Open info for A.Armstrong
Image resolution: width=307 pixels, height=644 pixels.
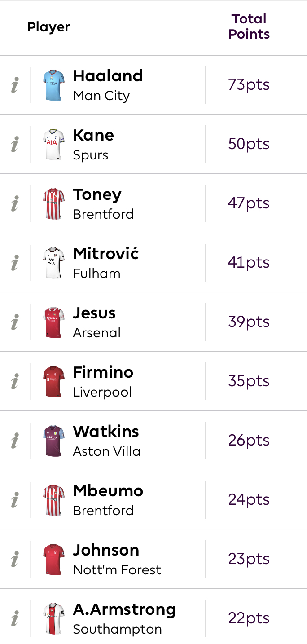coord(14,618)
